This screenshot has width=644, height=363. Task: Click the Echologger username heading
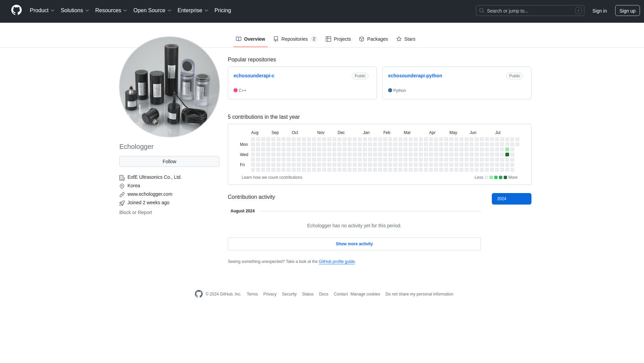(x=136, y=147)
